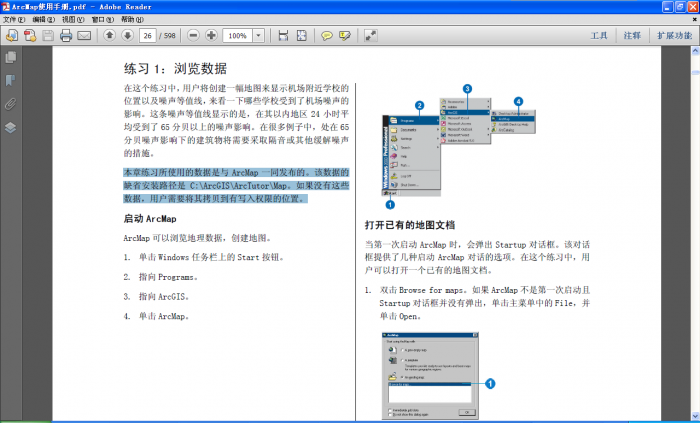
Task: Click the create PDF toolbar icon
Action: pos(30,36)
